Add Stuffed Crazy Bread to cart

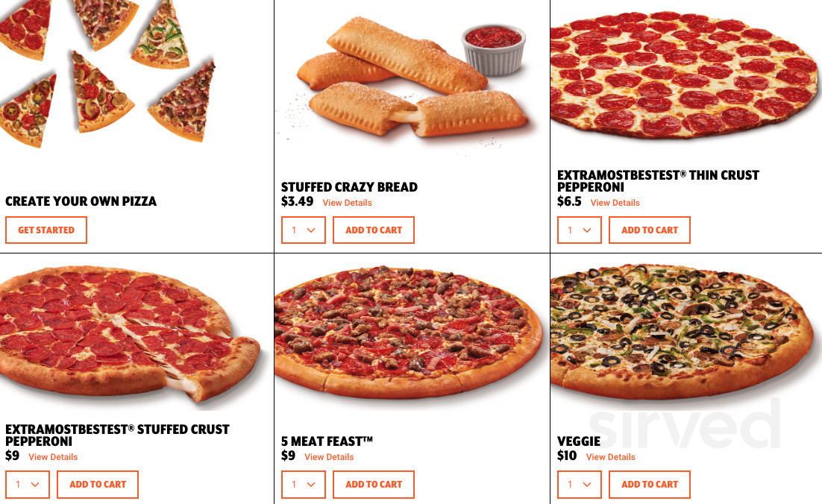373,230
